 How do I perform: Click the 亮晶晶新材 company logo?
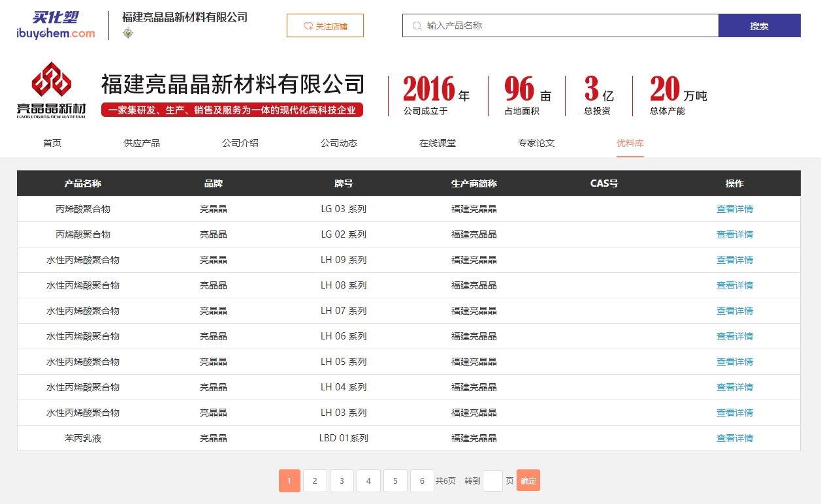pyautogui.click(x=52, y=90)
